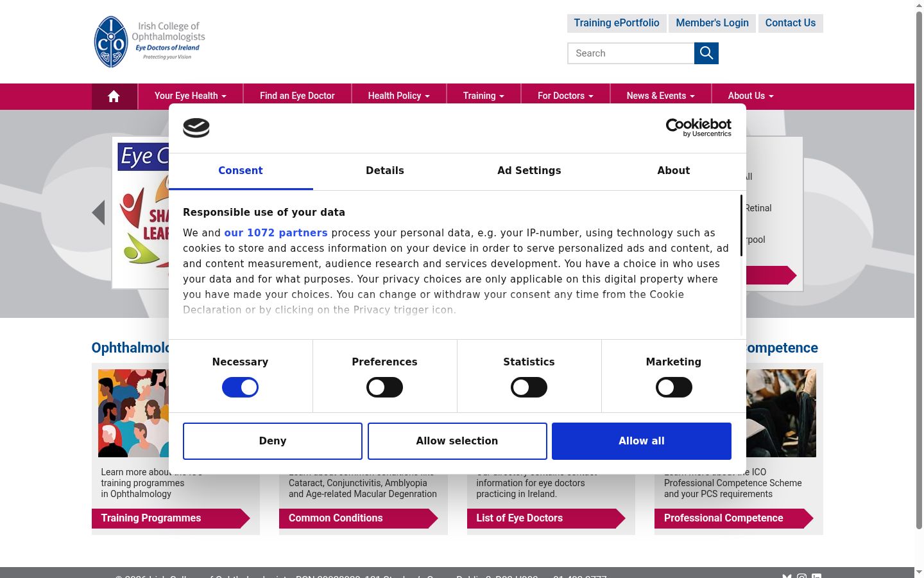
Task: Click the 'practicing in Ireland.' text
Action: click(x=517, y=494)
